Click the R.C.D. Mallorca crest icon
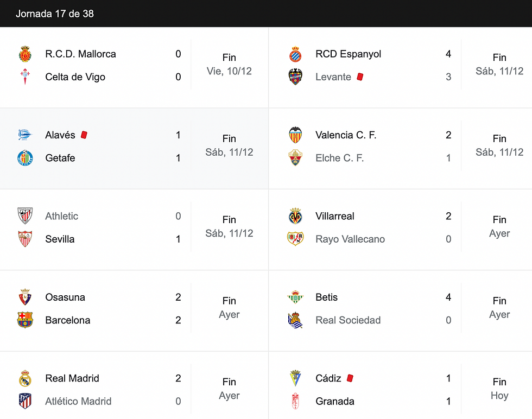The width and height of the screenshot is (532, 419). (25, 54)
